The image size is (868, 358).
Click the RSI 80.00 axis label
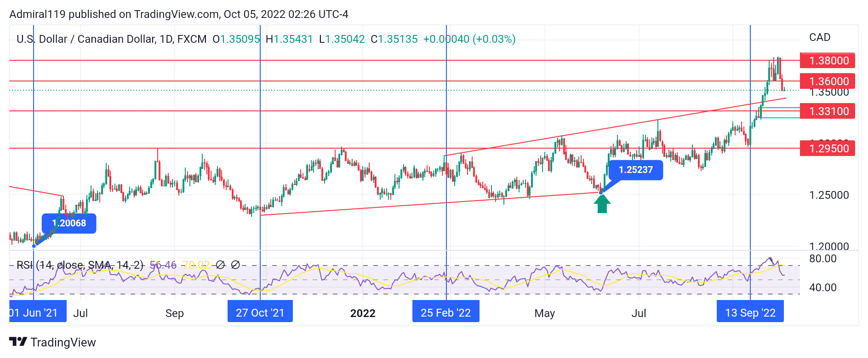(823, 259)
